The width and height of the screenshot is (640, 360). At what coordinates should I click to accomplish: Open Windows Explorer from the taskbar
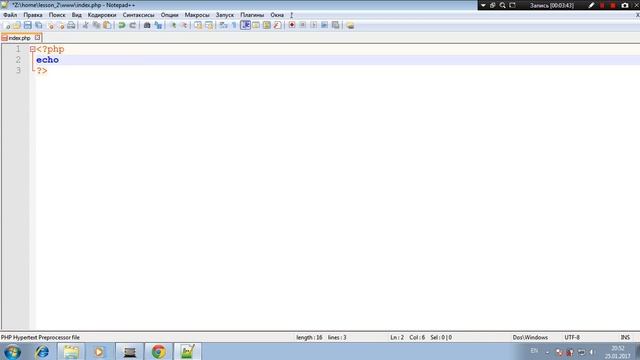(71, 351)
